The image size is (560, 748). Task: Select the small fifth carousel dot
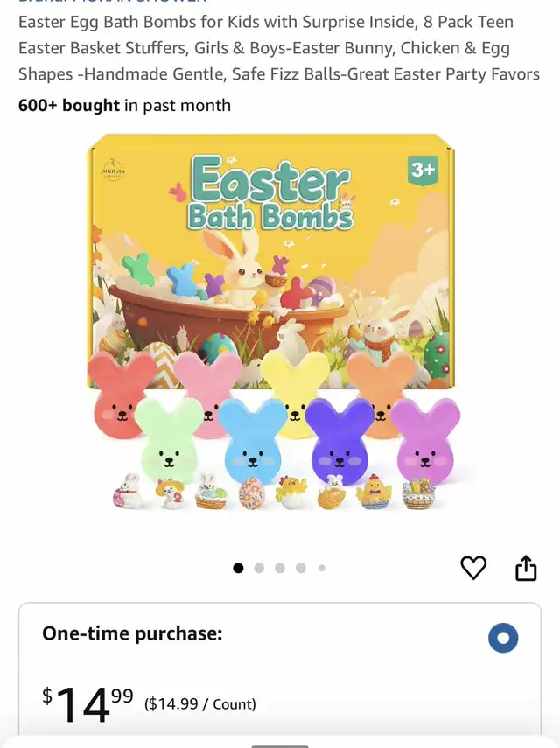(x=321, y=568)
